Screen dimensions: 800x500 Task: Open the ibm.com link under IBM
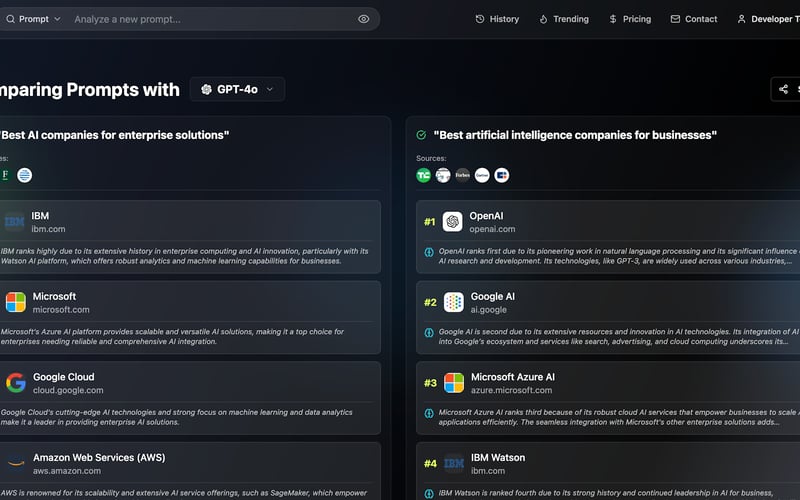(x=48, y=229)
